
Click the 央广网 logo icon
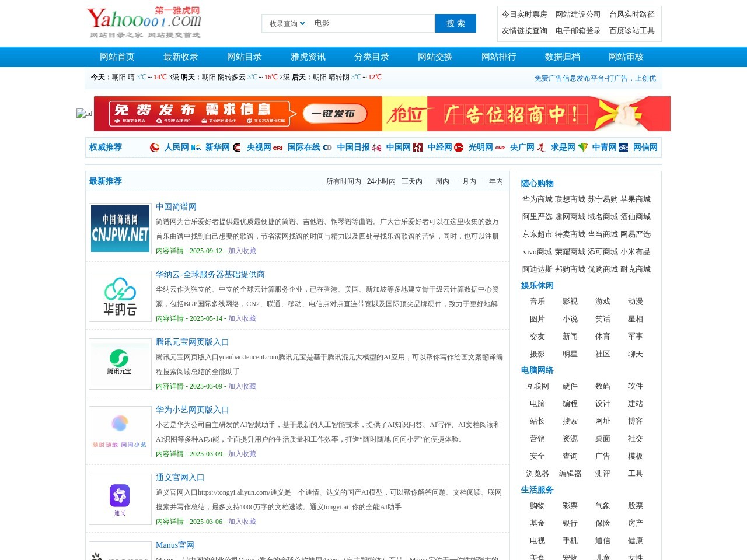[x=500, y=148]
